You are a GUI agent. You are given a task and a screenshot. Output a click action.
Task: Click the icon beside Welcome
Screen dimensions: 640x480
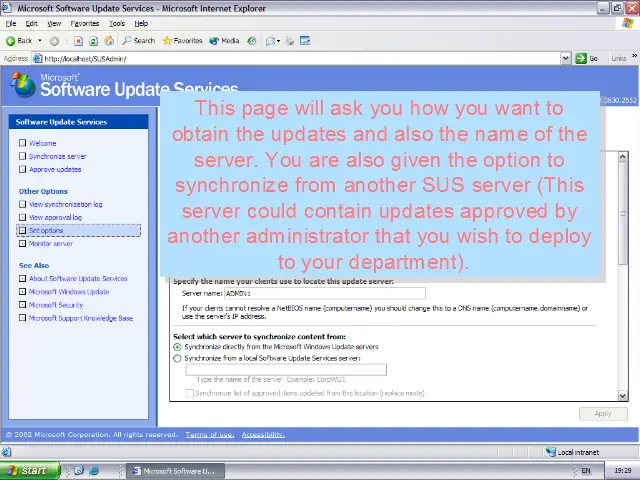pos(22,143)
